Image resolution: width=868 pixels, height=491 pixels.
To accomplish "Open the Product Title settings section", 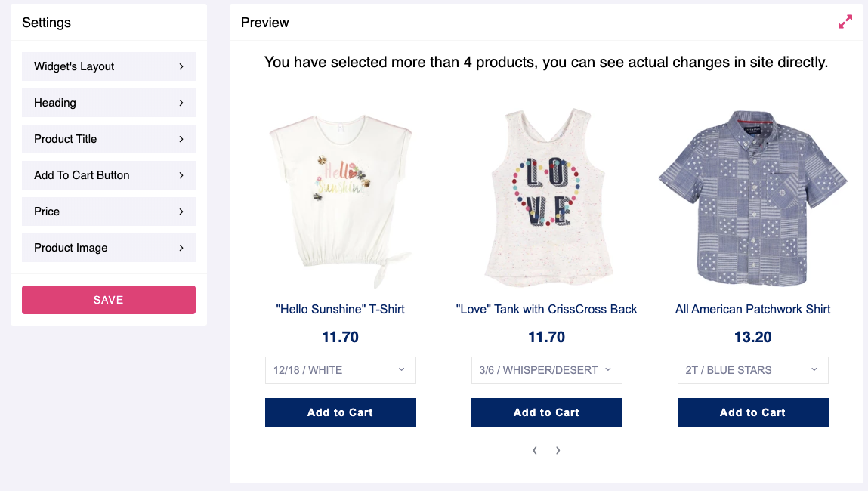I will tap(109, 139).
